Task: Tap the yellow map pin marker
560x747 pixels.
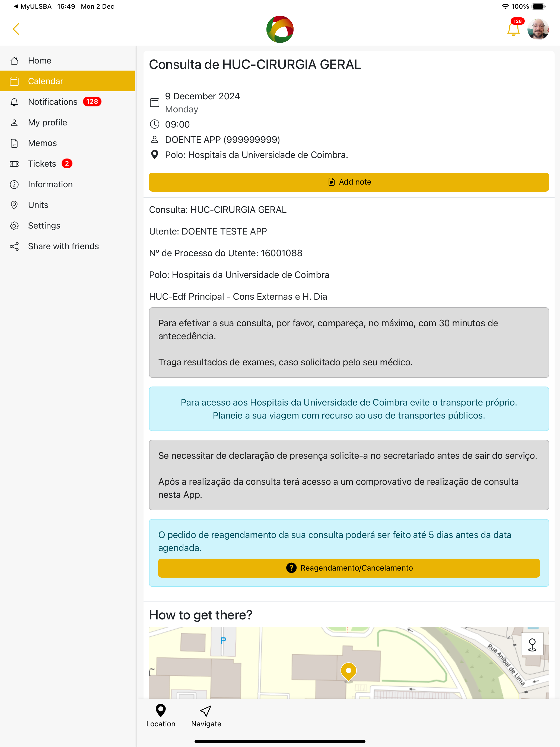Action: pos(349,672)
